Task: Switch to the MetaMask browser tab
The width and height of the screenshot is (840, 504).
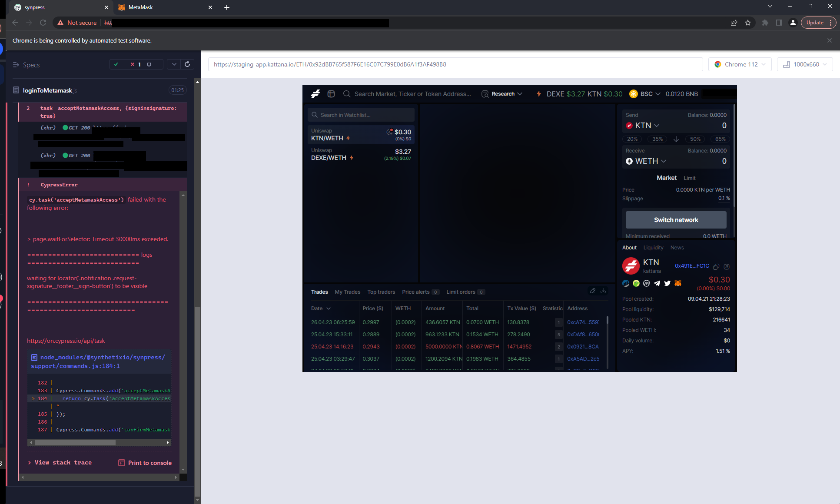Action: 165,7
